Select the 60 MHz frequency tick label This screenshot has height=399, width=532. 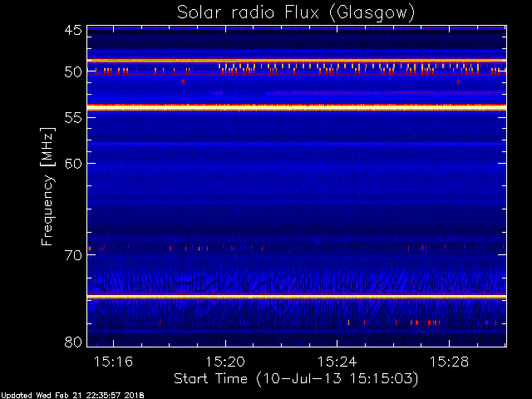(x=72, y=164)
